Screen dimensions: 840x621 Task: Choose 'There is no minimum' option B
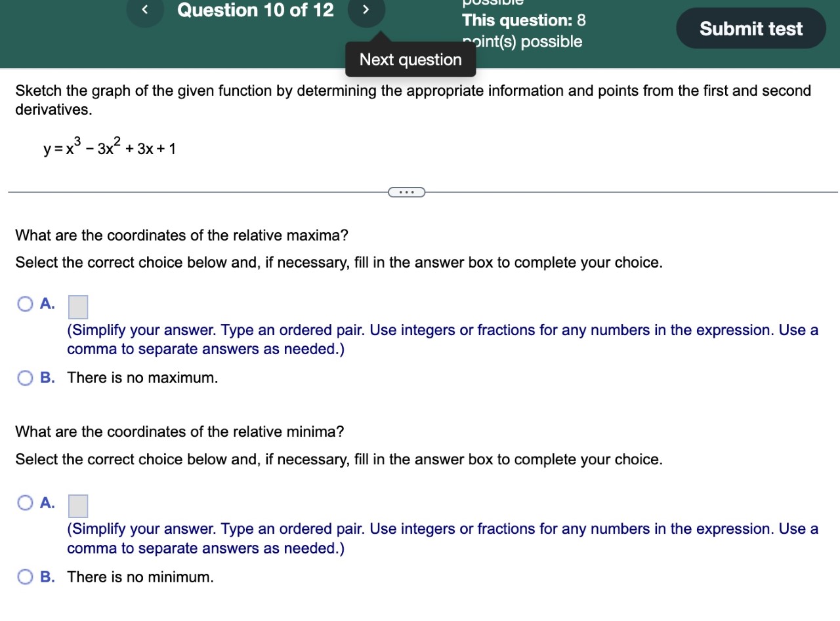(25, 576)
